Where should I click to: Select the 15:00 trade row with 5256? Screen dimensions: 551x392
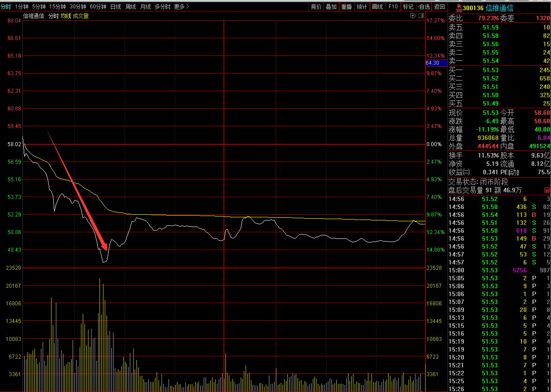[499, 270]
